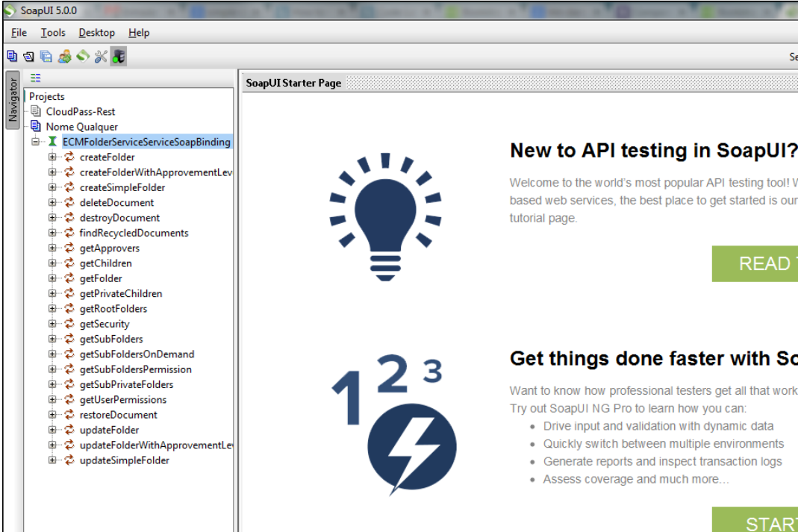
Task: Click the operation icon next to deleteDocument
Action: point(69,202)
